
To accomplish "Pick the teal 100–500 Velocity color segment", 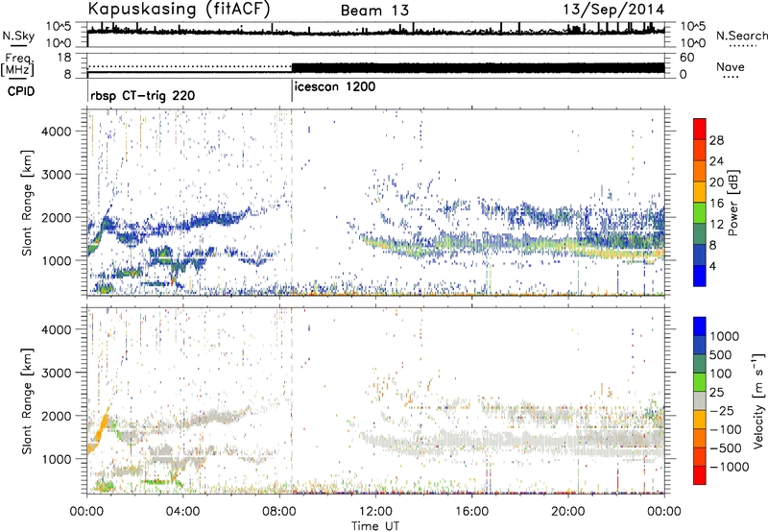I will pyautogui.click(x=700, y=364).
